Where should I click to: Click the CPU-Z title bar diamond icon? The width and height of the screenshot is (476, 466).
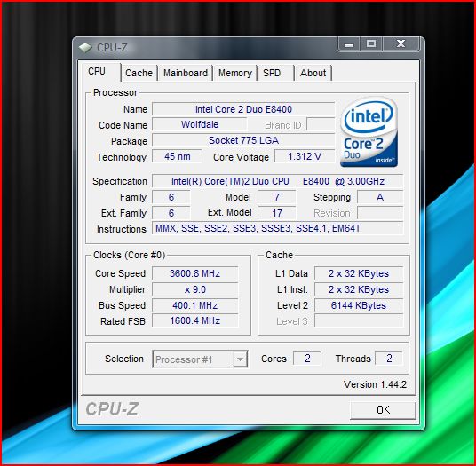click(85, 48)
